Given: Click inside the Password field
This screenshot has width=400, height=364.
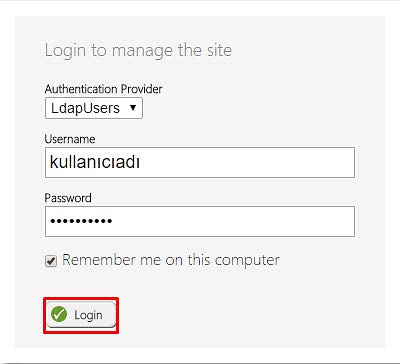Looking at the screenshot, I should coord(200,221).
